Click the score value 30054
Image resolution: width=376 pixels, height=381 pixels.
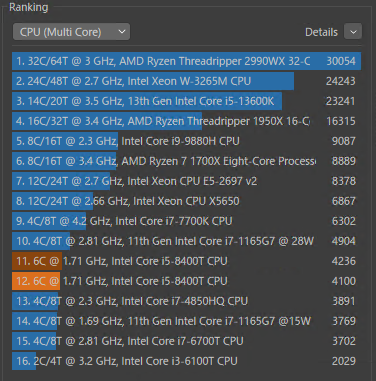tap(341, 61)
